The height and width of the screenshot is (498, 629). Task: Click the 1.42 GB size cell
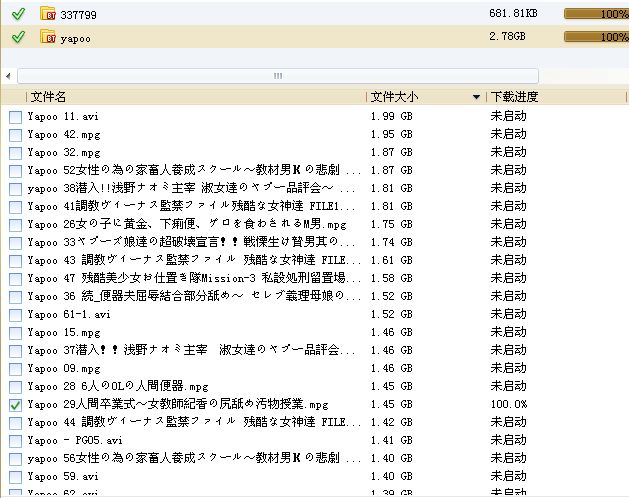coord(392,422)
